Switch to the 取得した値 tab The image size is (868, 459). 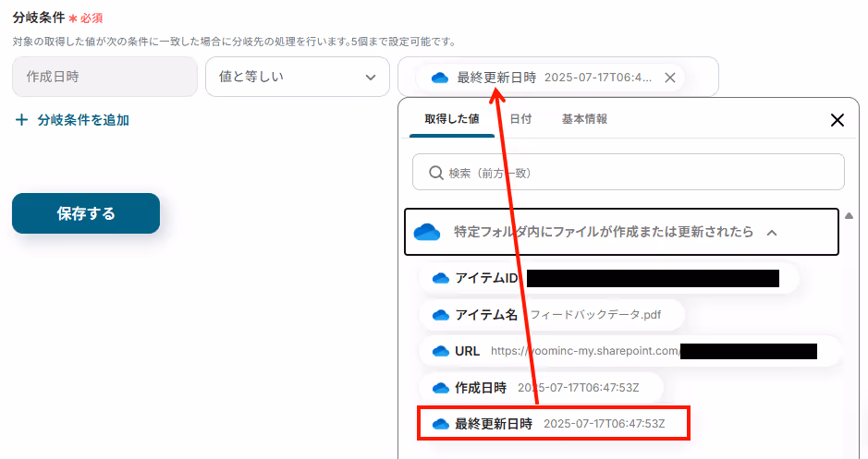tap(452, 119)
